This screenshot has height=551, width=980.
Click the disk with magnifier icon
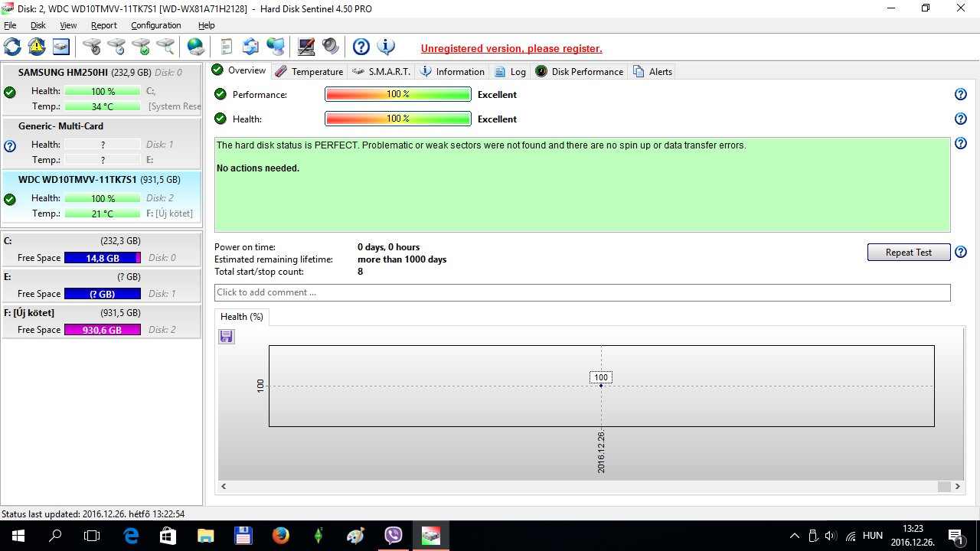point(165,47)
